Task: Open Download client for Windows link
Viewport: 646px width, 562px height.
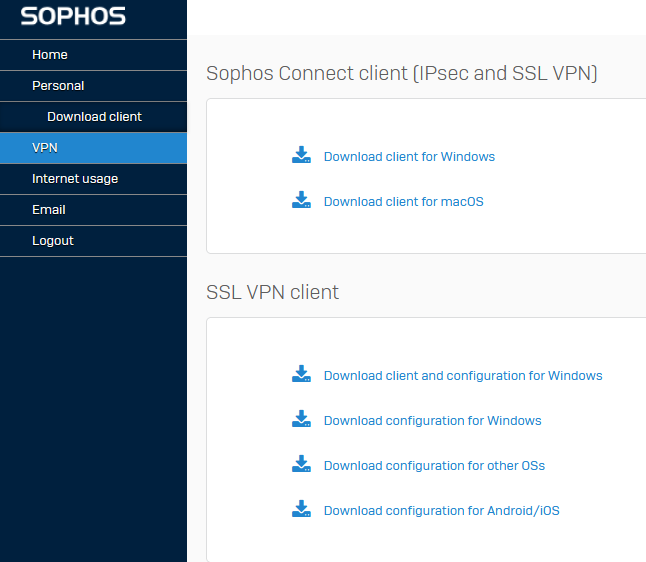Action: click(x=409, y=157)
